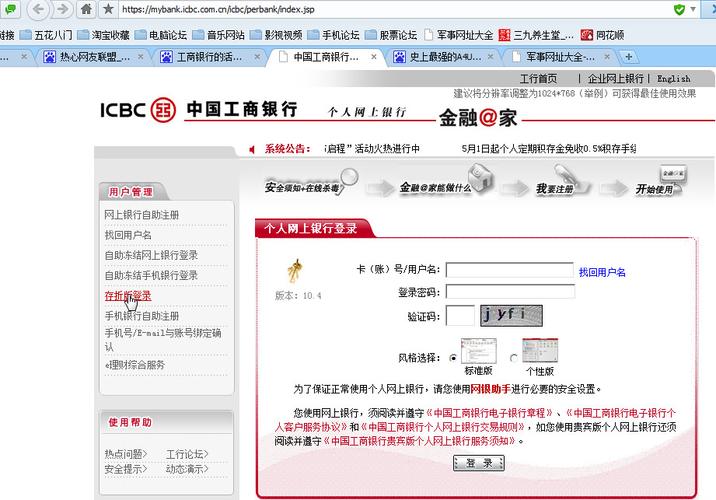Click the captcha image to refresh
716x500 pixels.
click(510, 315)
